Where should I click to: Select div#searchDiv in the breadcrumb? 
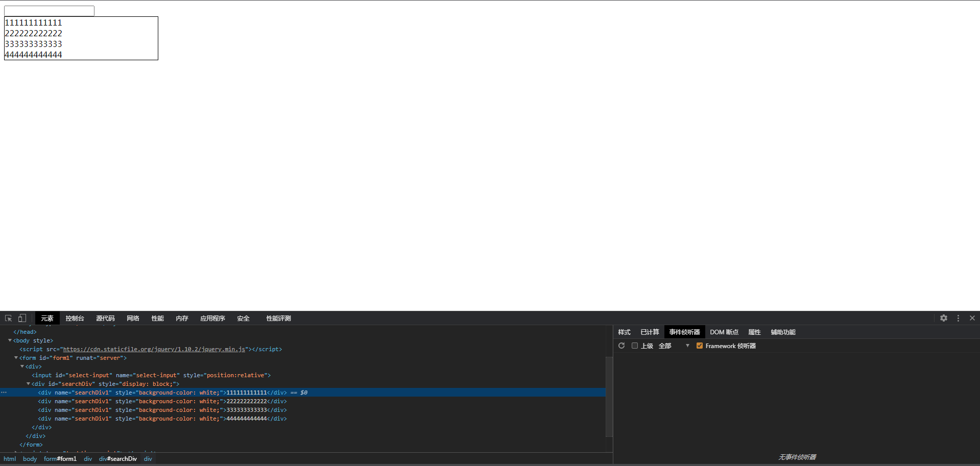click(117, 459)
